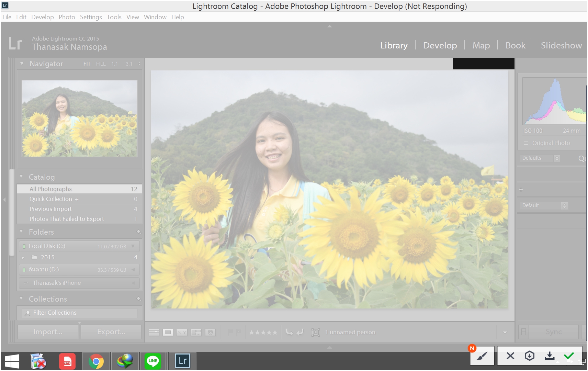Collapse Local Disk (C:) volume
588x371 pixels.
[x=133, y=246]
